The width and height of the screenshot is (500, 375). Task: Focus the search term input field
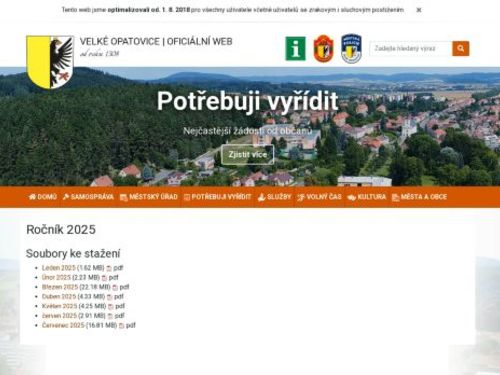coord(411,49)
